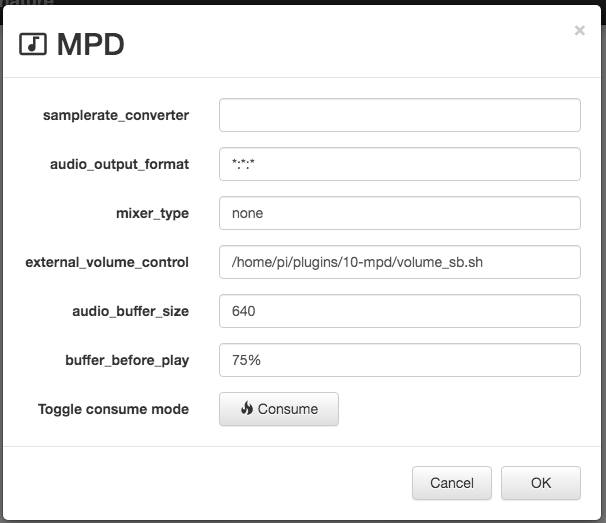Focus the audio_output_format field

click(400, 164)
